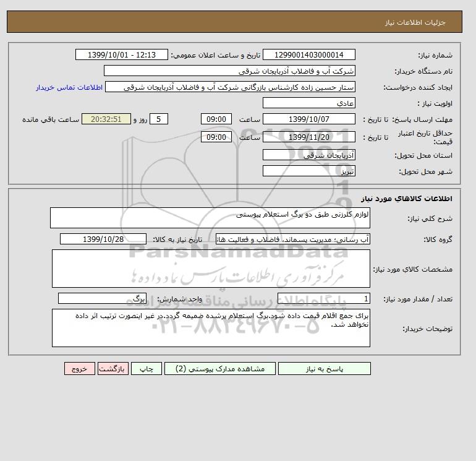Click label نام دستگاه خریدار

423,71
